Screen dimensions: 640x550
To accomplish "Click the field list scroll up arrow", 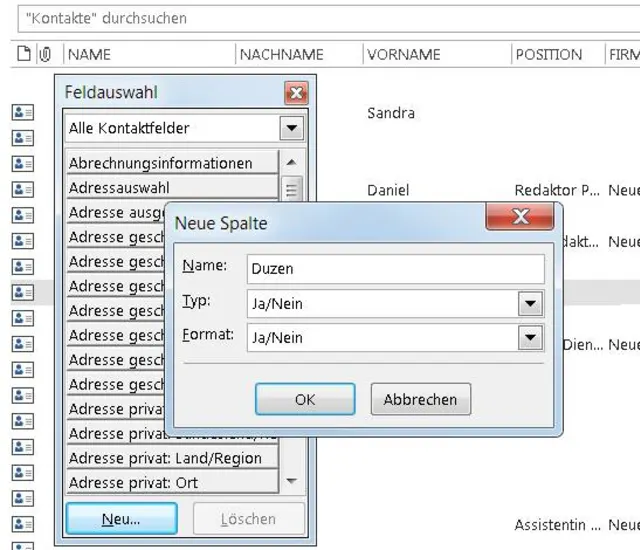I will click(x=291, y=162).
